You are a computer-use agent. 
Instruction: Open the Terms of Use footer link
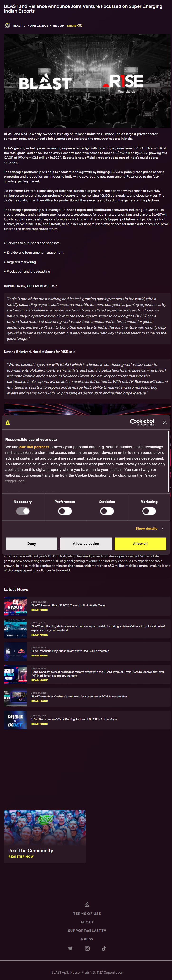[87, 913]
